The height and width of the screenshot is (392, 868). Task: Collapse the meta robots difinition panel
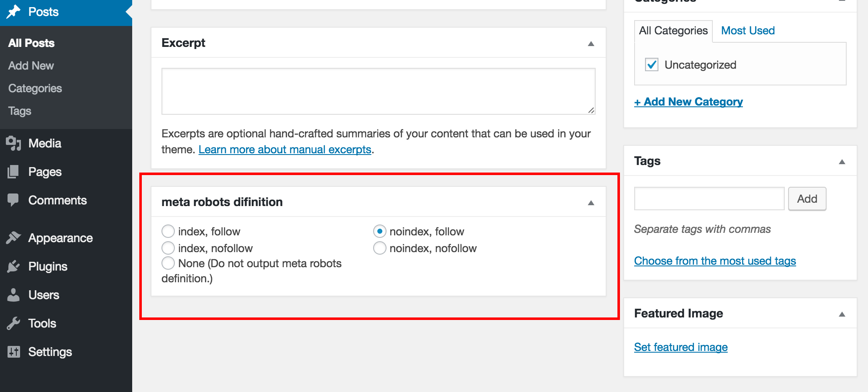tap(591, 203)
